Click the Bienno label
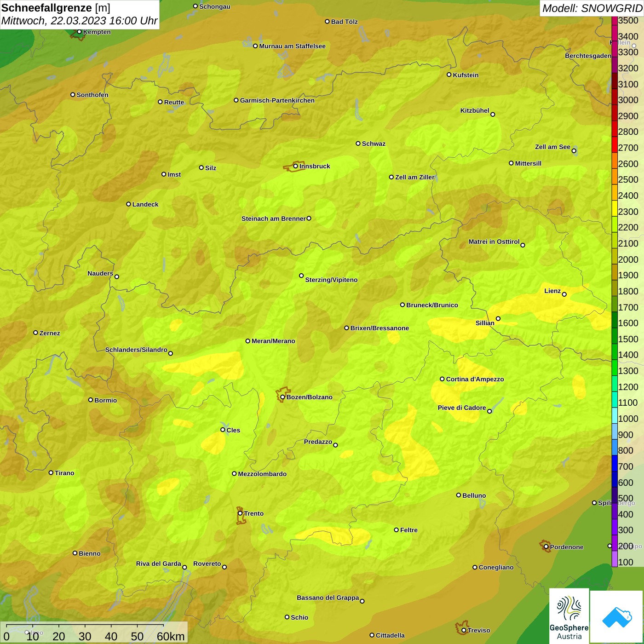This screenshot has width=644, height=644. pos(89,553)
